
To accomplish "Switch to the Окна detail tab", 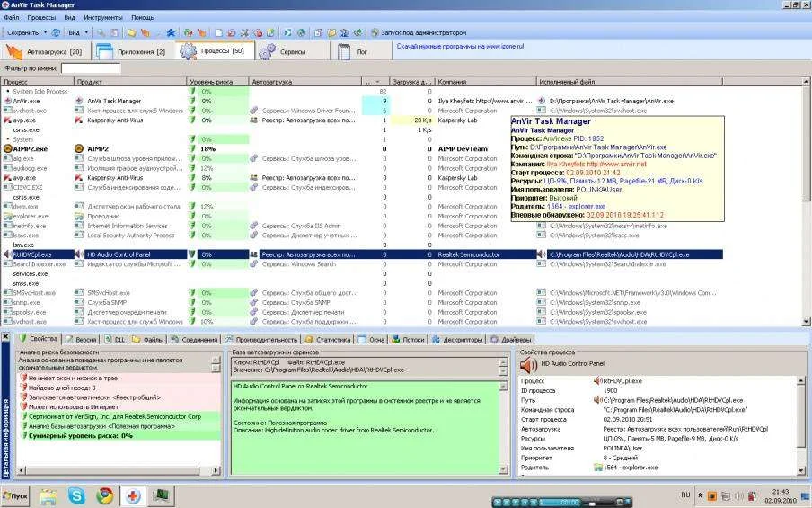I will pos(371,340).
